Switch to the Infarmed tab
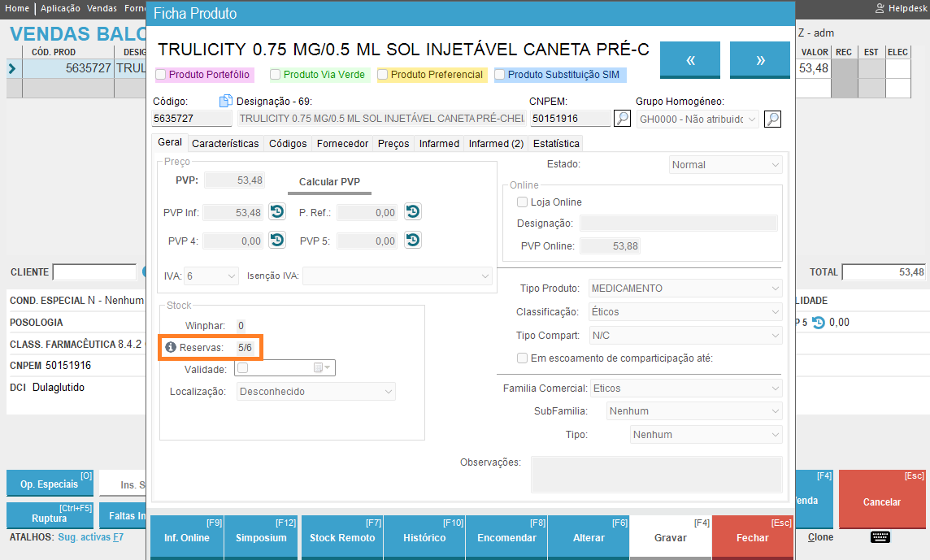The height and width of the screenshot is (560, 930). [x=439, y=144]
